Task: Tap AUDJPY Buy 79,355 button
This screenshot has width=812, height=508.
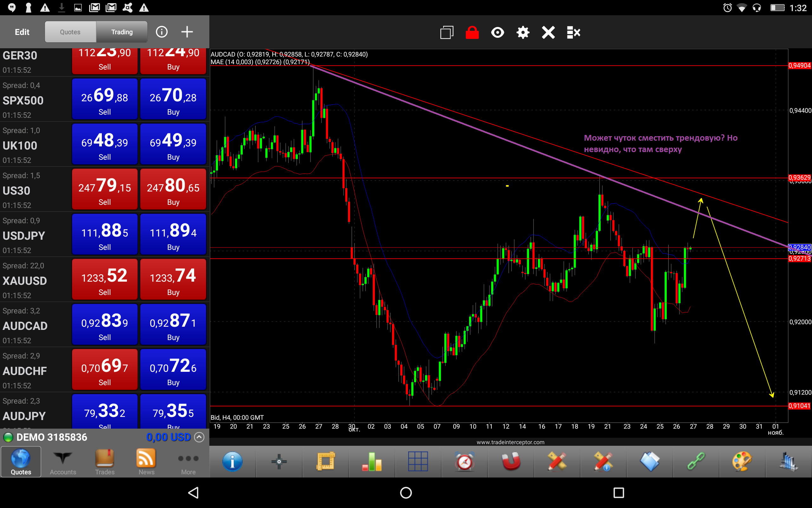Action: (x=173, y=411)
